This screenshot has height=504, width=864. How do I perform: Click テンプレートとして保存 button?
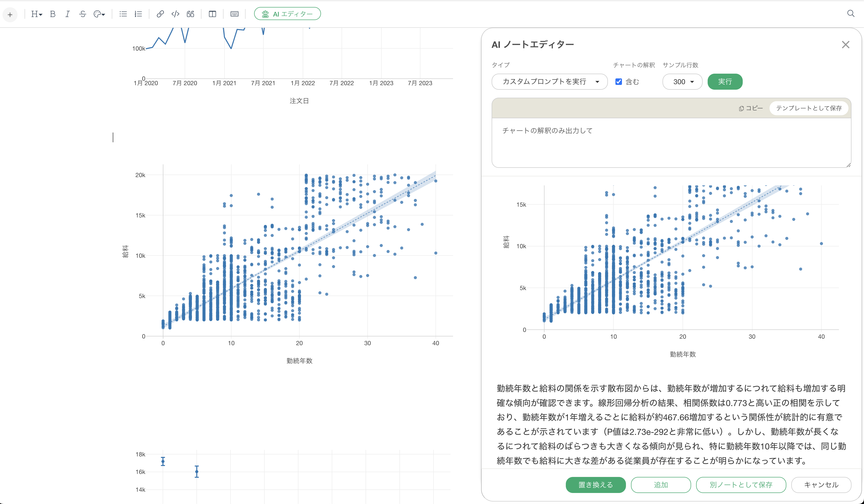808,108
